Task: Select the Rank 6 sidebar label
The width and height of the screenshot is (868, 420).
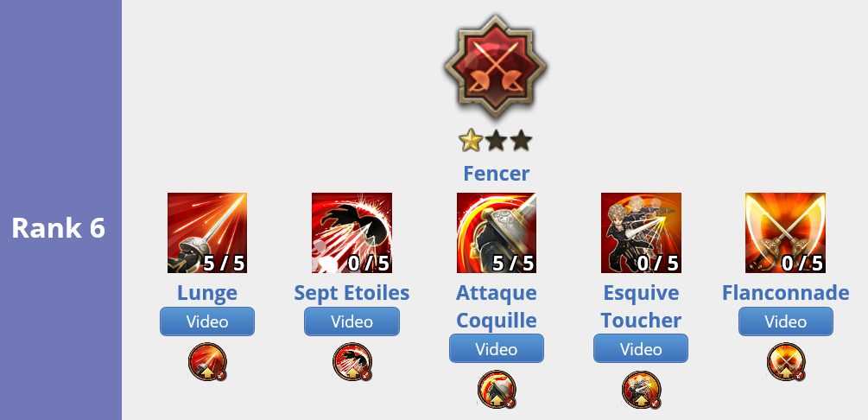Action: [58, 228]
